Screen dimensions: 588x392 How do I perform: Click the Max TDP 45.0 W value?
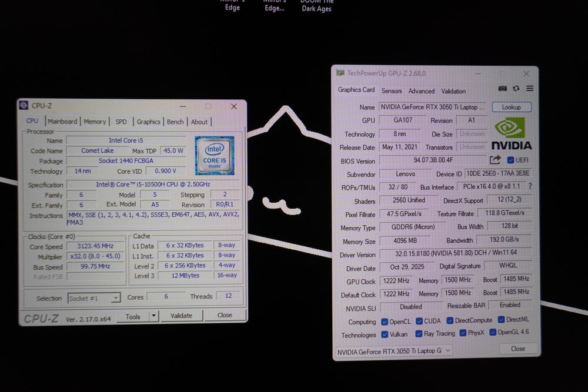coord(173,150)
